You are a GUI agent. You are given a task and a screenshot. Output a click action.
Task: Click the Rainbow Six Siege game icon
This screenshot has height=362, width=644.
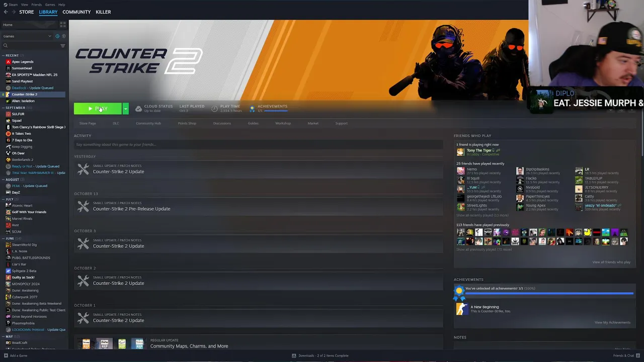8,127
